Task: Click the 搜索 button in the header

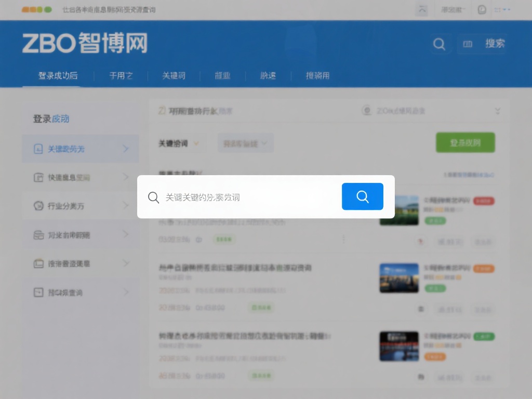Action: pos(494,44)
